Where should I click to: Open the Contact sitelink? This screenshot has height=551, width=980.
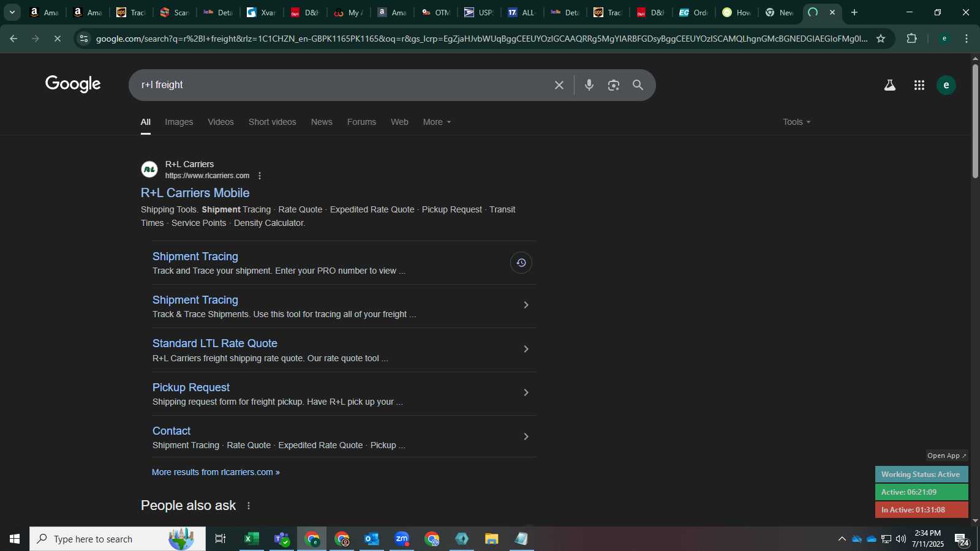pyautogui.click(x=171, y=431)
